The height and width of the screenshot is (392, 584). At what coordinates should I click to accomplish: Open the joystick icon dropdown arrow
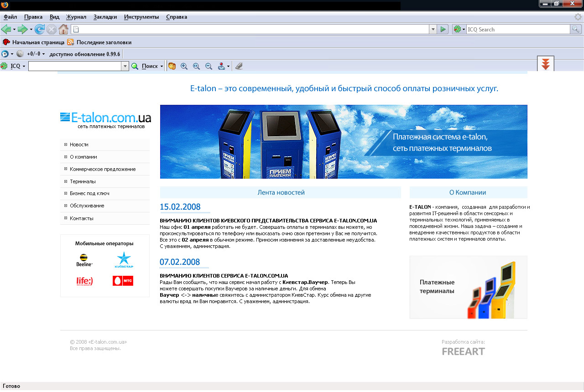point(228,67)
